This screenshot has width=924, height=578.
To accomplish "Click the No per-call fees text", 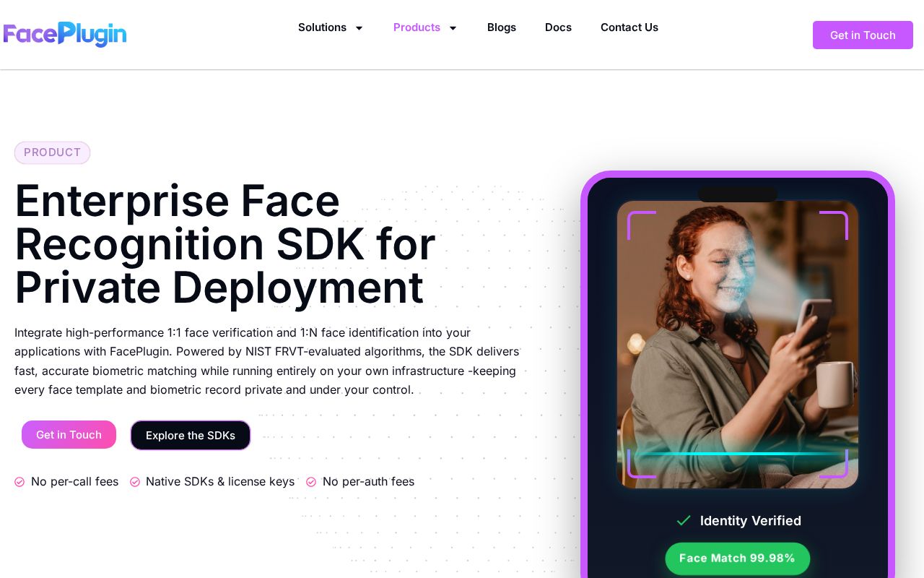I will tap(74, 481).
